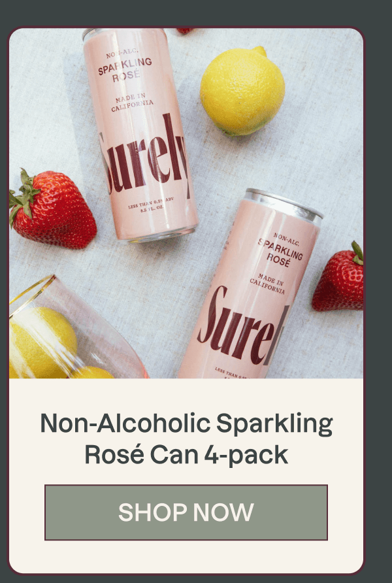
Task: Click Less Than 0.5% ABV text on upper can
Action: click(x=151, y=204)
